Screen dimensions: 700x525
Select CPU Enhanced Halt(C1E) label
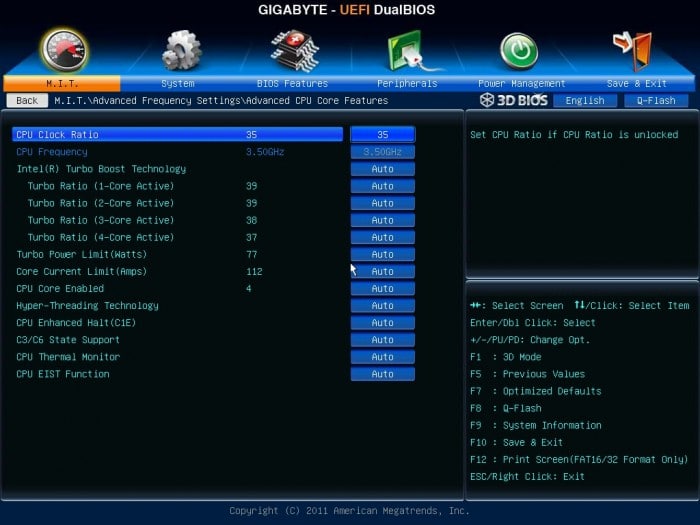tap(76, 322)
